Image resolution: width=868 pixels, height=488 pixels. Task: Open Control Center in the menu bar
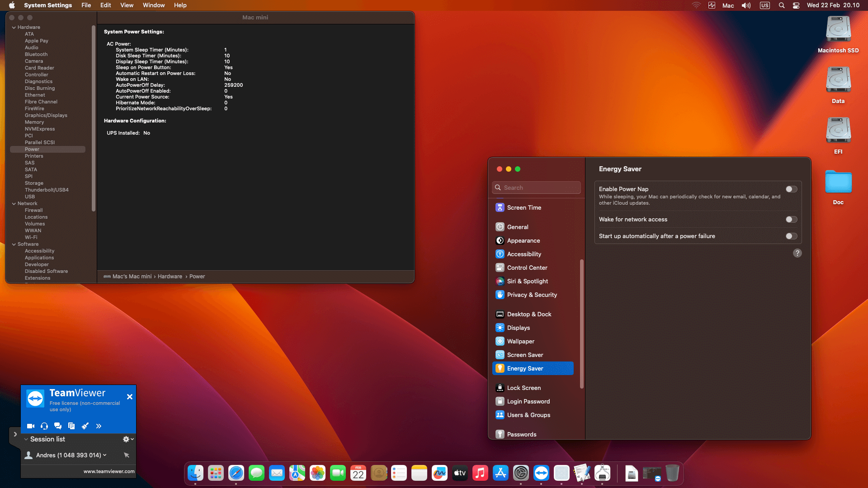click(796, 5)
